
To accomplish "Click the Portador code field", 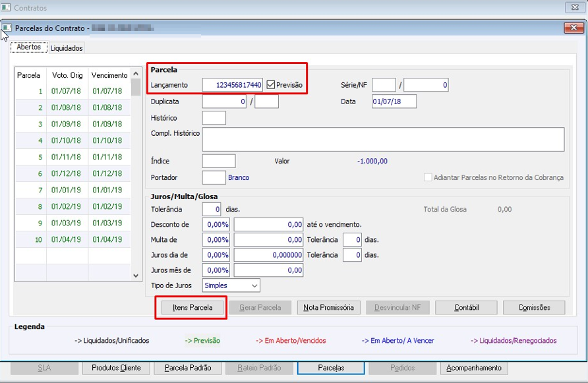I will [214, 177].
